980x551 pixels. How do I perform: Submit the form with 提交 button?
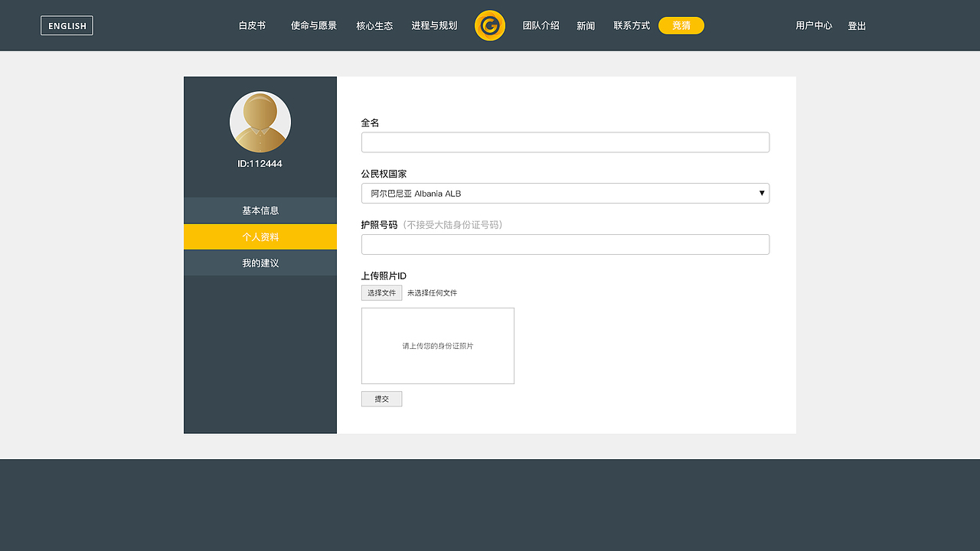click(381, 399)
